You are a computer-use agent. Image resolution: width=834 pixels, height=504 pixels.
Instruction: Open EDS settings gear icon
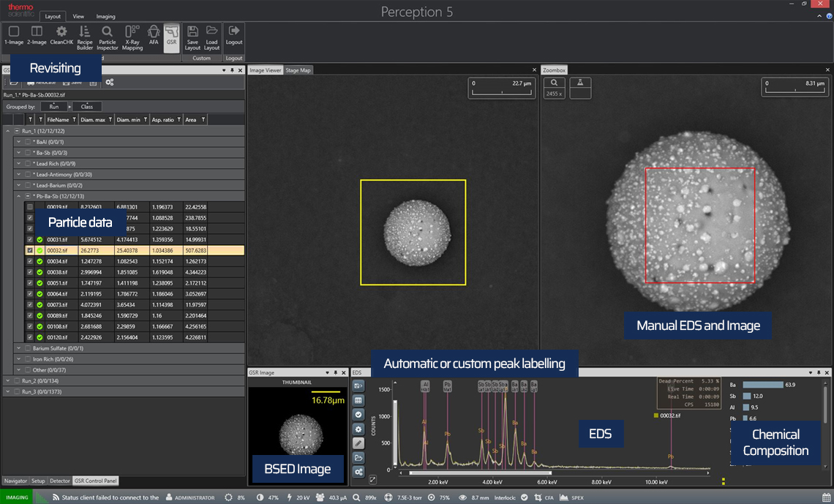(358, 429)
